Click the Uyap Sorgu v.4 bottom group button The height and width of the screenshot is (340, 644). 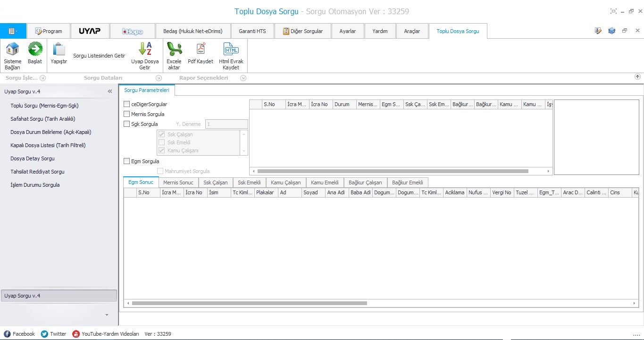[59, 296]
